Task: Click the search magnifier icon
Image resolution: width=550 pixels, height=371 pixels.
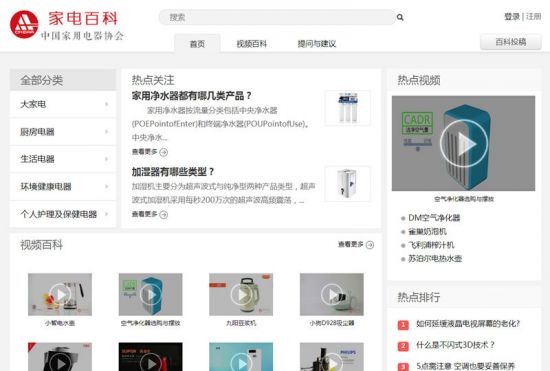Action: point(400,17)
